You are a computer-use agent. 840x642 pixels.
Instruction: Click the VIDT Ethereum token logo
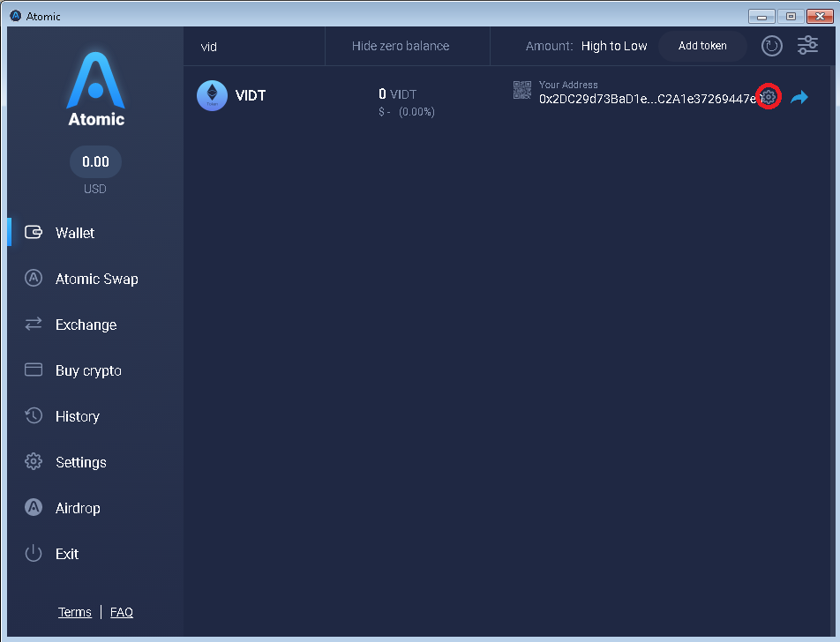coord(212,95)
